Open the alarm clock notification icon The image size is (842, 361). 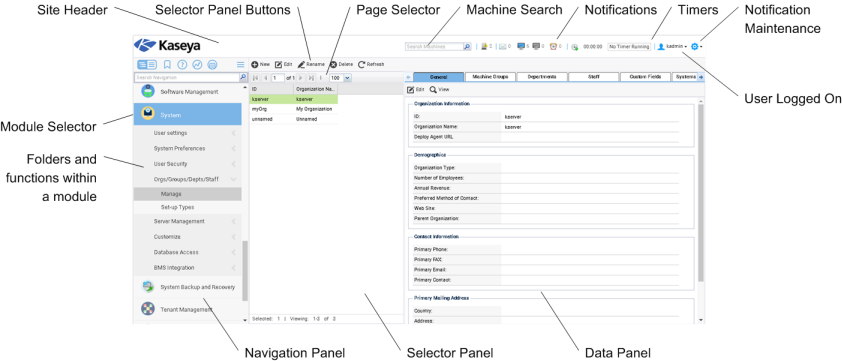click(553, 47)
